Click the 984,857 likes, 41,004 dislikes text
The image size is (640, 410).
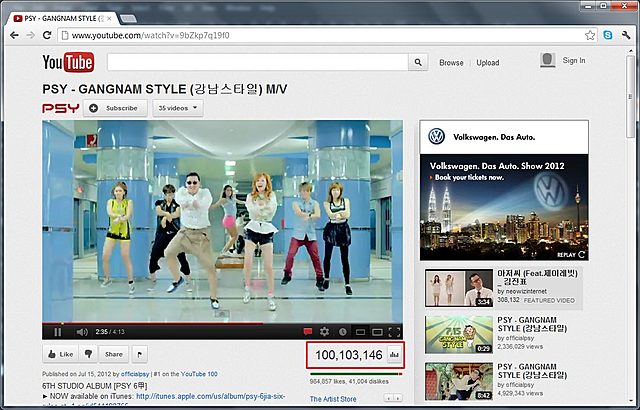pos(349,381)
